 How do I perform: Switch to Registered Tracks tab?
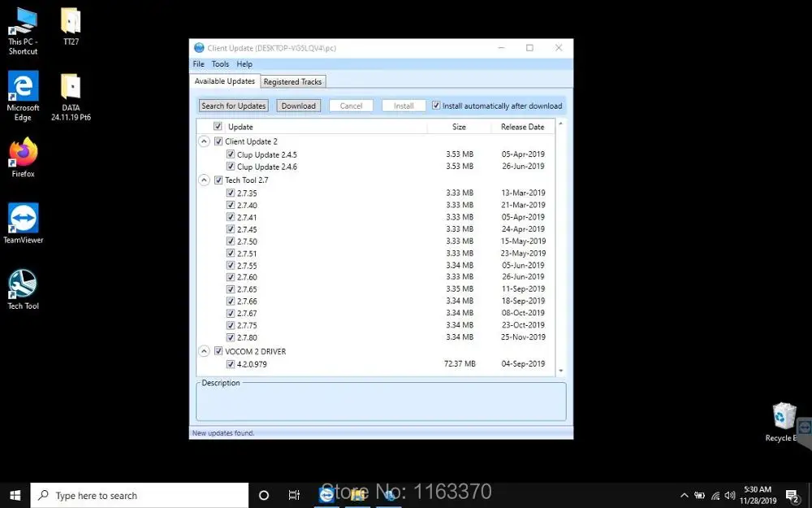pos(292,82)
